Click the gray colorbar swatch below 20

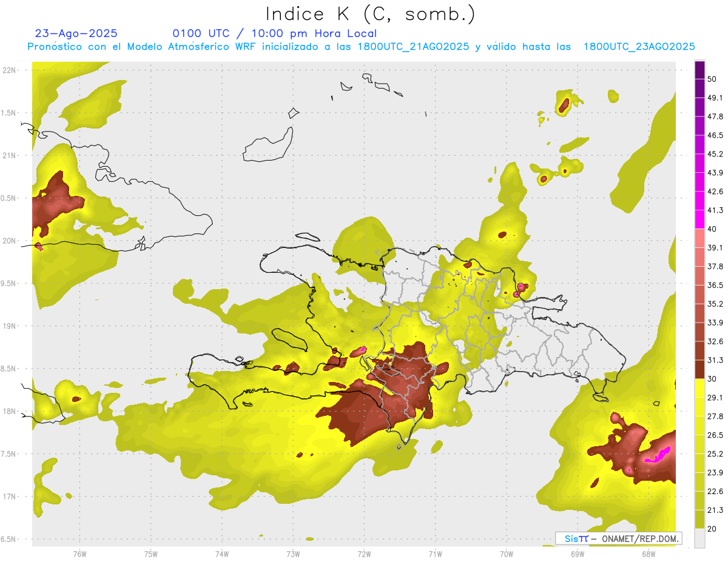point(699,538)
